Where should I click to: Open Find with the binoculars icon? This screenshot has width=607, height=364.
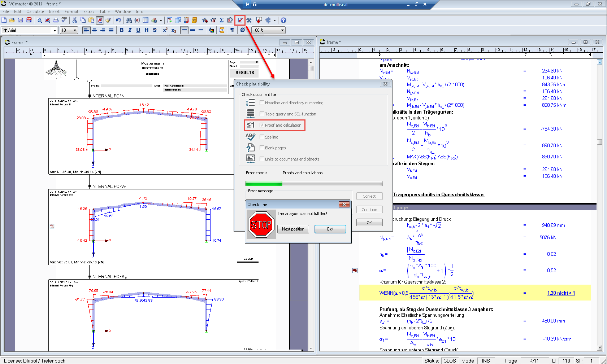[x=129, y=20]
